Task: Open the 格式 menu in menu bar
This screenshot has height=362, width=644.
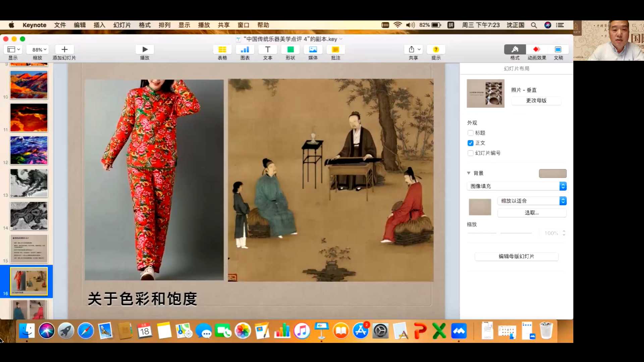Action: click(x=145, y=25)
